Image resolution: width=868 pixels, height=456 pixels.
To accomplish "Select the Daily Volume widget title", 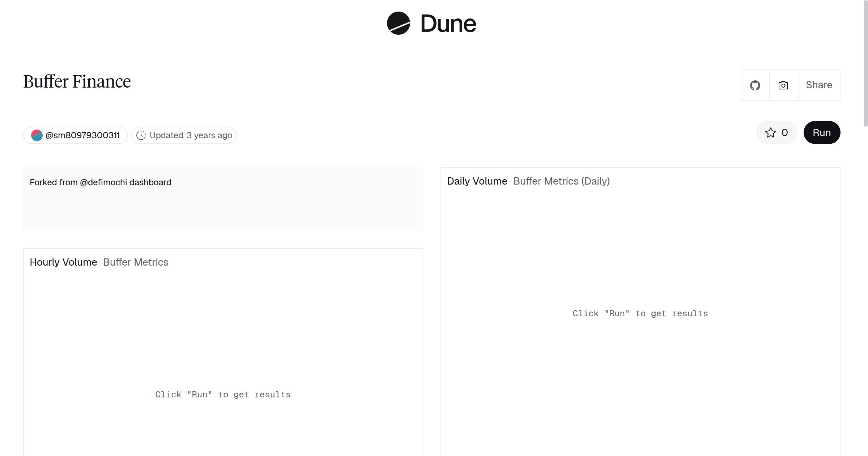I will point(477,181).
